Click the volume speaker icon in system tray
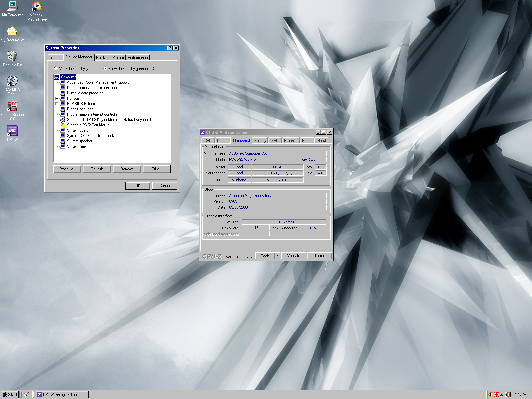This screenshot has width=532, height=399. point(490,395)
